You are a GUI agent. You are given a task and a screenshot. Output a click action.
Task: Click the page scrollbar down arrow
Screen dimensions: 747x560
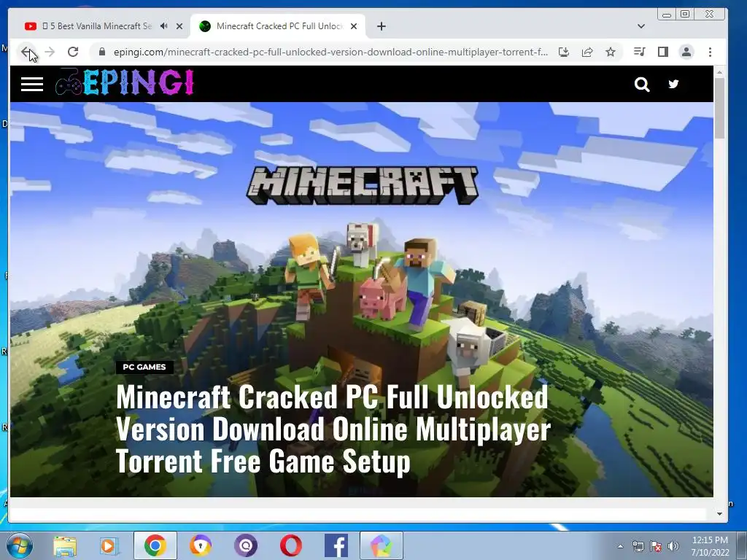pos(719,514)
